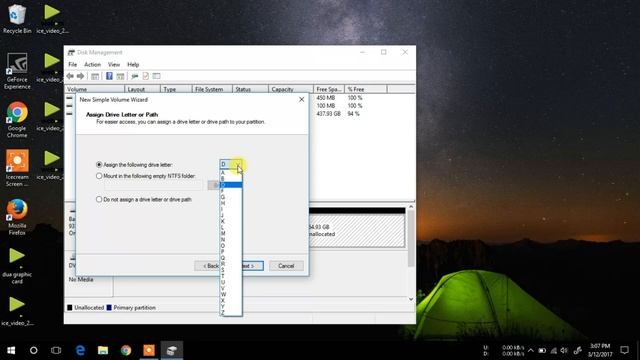Open the View menu in Disk Management
Screen dimensions: 640x360
[114, 64]
